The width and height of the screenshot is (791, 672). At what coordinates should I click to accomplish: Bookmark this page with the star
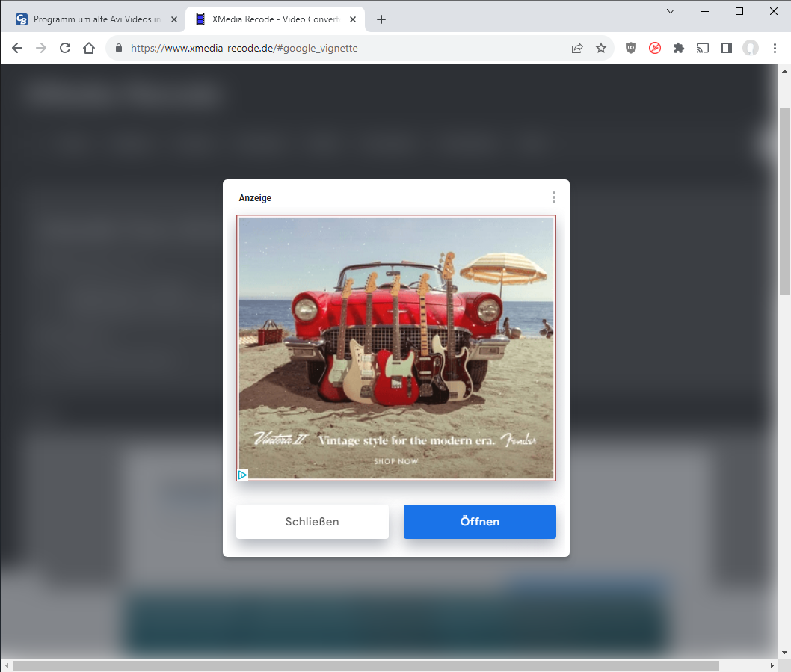click(601, 48)
